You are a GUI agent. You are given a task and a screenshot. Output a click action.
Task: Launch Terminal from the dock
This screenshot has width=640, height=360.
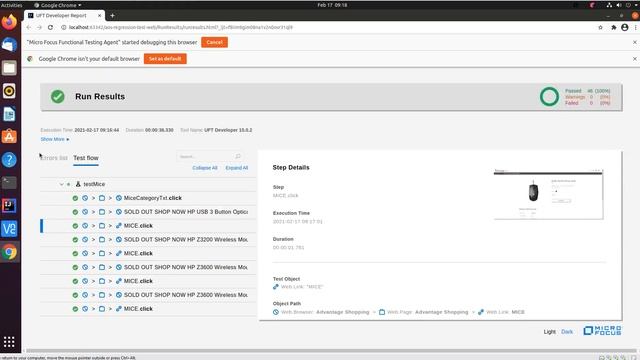coord(9,182)
